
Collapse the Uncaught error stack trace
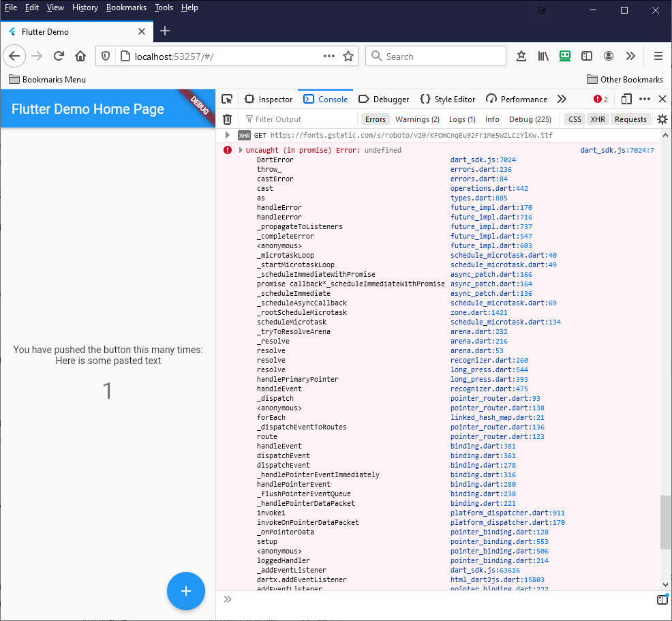(x=241, y=150)
